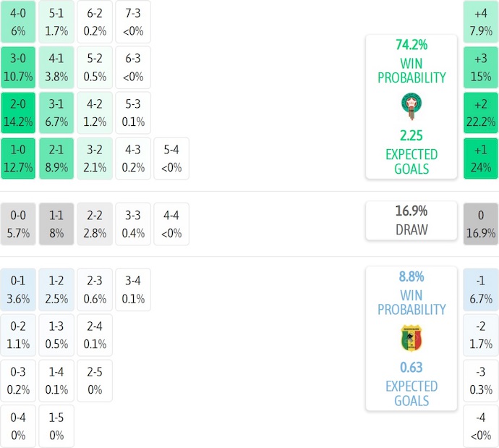The height and width of the screenshot is (448, 499).
Task: Select the 1-1 draw score tile
Action: pos(56,224)
